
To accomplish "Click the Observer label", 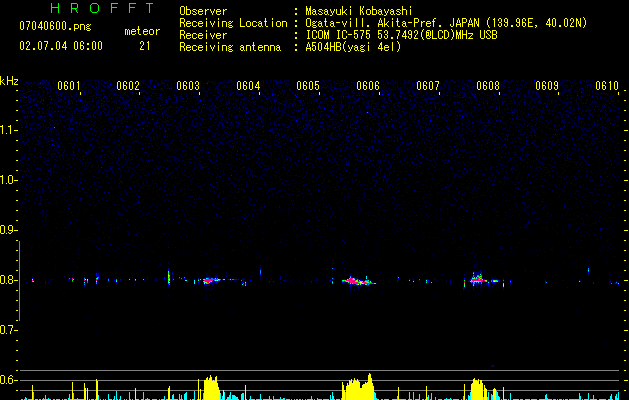I will (203, 11).
